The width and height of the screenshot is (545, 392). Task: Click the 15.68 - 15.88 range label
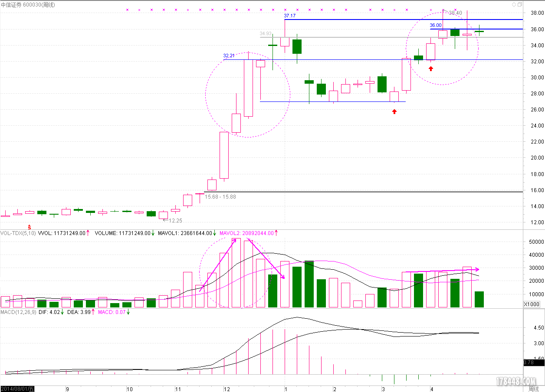click(220, 197)
